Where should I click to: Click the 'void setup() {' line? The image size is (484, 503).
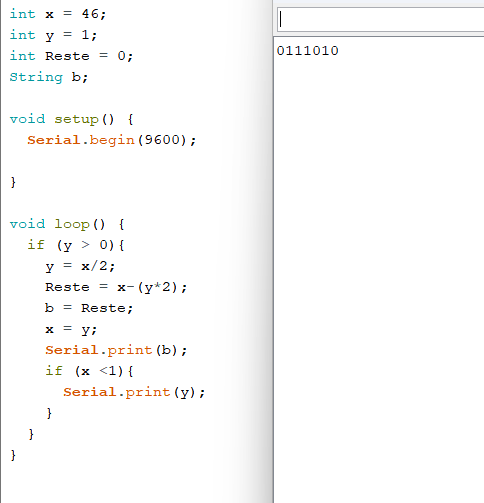point(72,119)
